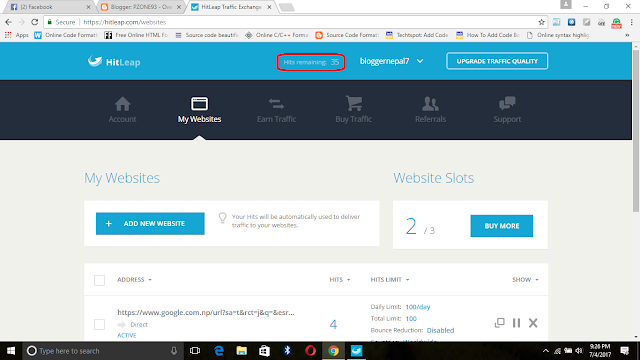Screen dimensions: 640x360
Task: Click the Type here to search box
Action: (x=102, y=351)
